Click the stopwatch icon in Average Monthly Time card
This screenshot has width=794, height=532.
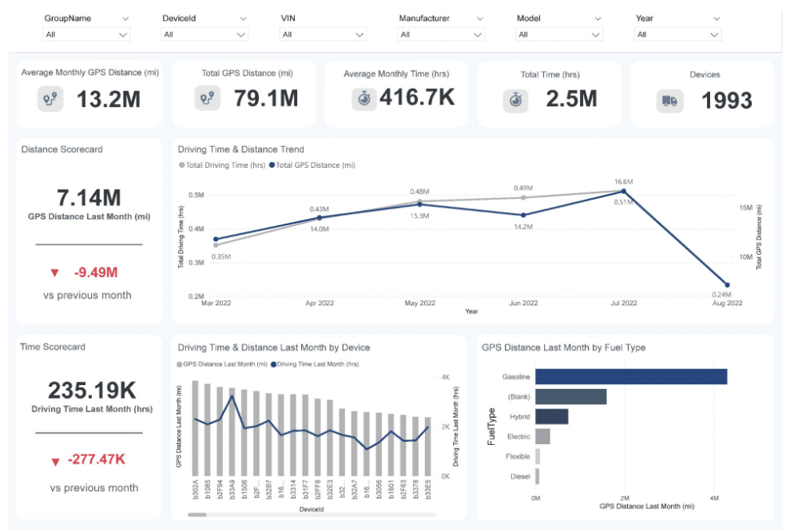(x=363, y=98)
